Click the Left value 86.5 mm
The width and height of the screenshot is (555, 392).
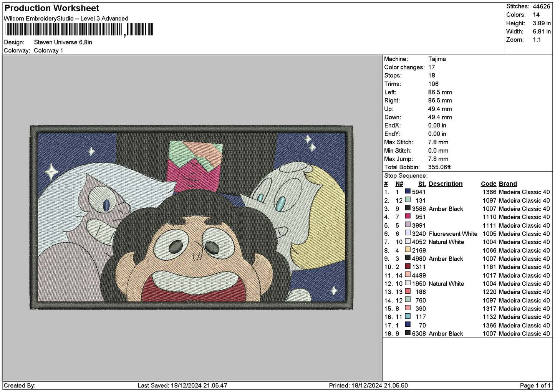[x=440, y=92]
